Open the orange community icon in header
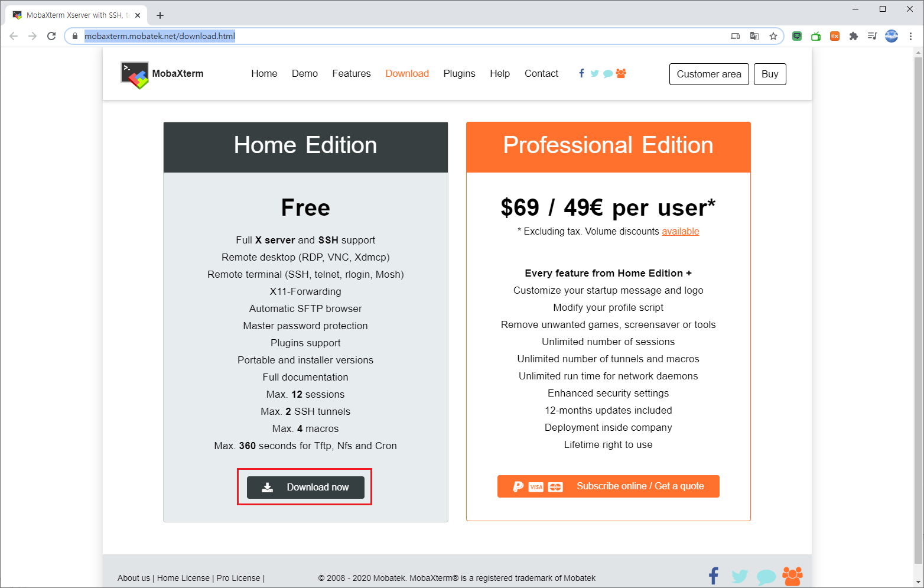The height and width of the screenshot is (588, 924). 621,73
